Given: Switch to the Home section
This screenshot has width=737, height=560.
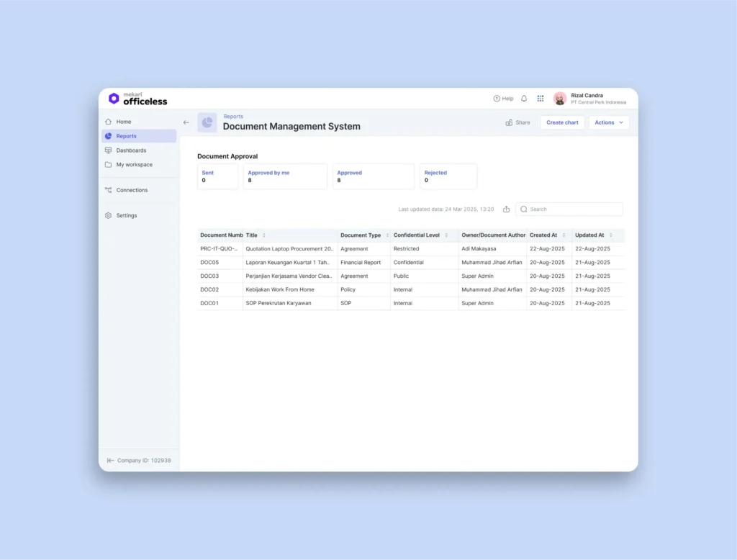Looking at the screenshot, I should [122, 122].
